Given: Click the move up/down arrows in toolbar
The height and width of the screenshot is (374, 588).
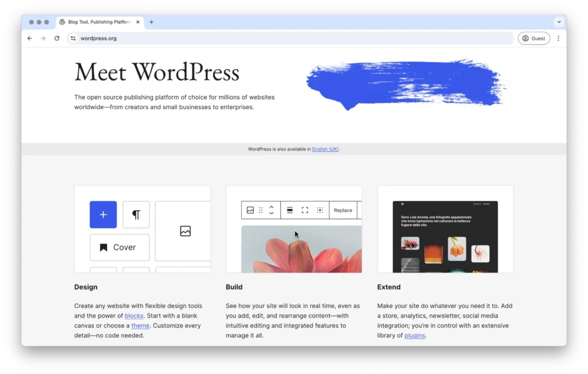Looking at the screenshot, I should 272,210.
